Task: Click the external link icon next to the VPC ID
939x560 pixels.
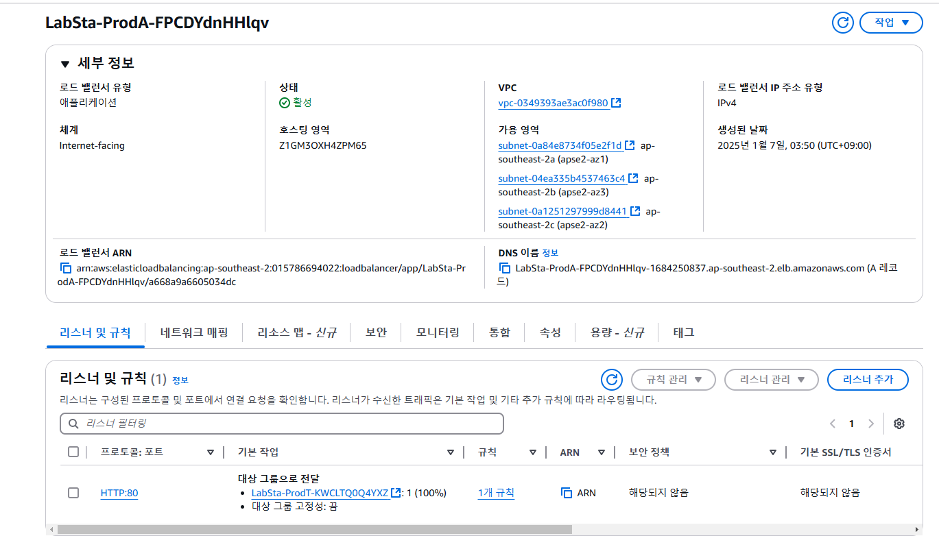Action: click(617, 103)
